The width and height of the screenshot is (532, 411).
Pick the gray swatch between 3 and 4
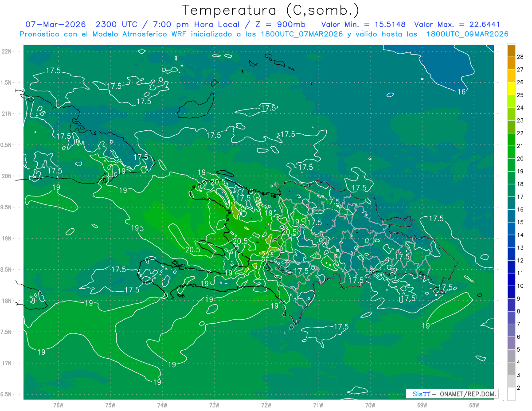pyautogui.click(x=511, y=369)
